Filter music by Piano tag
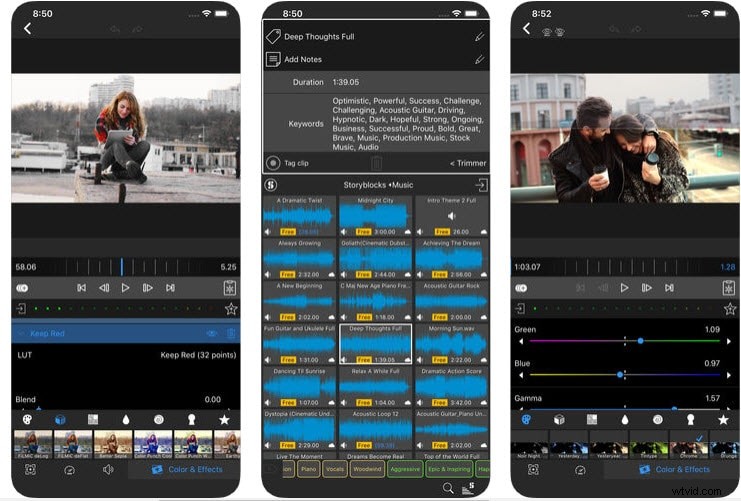 pos(309,469)
